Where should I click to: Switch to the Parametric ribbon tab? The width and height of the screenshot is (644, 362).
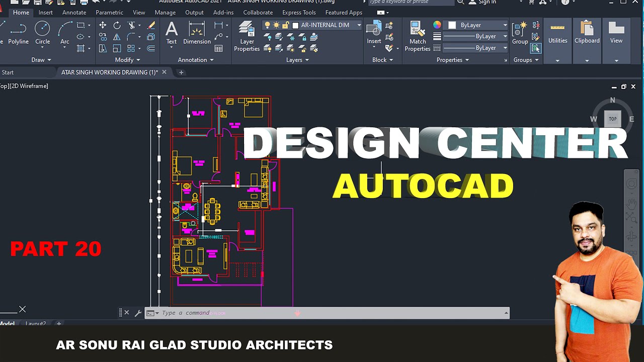pyautogui.click(x=109, y=13)
